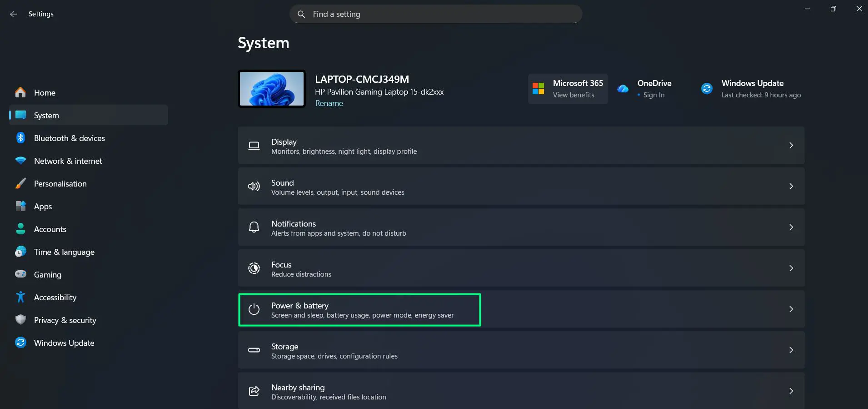Click the Storage drive icon

254,350
